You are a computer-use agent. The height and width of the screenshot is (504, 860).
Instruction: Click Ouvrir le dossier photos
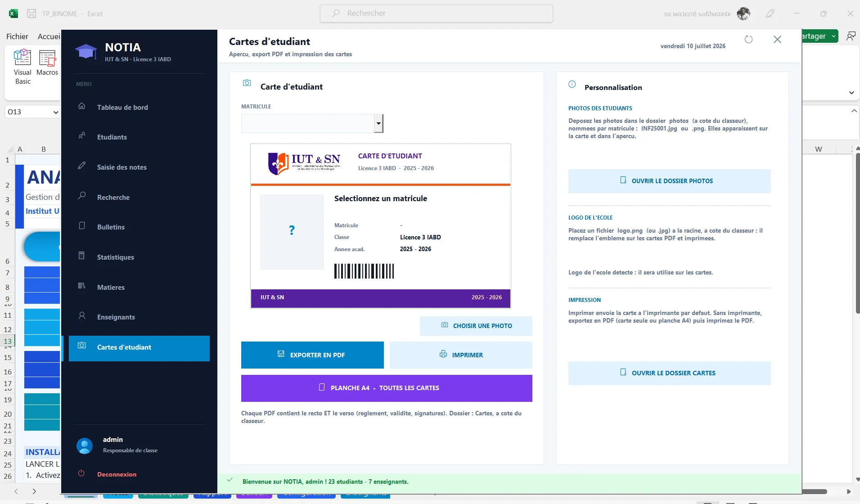[x=669, y=181]
